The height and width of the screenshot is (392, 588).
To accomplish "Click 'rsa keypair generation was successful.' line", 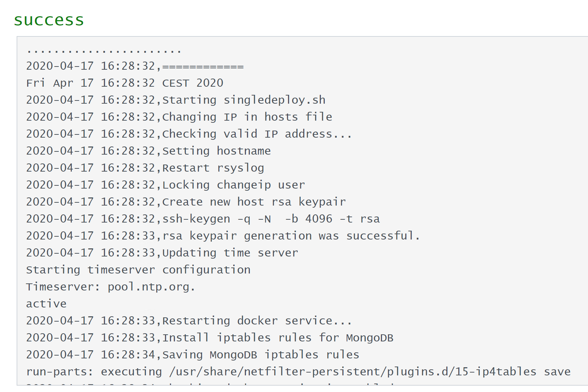I will tap(223, 236).
